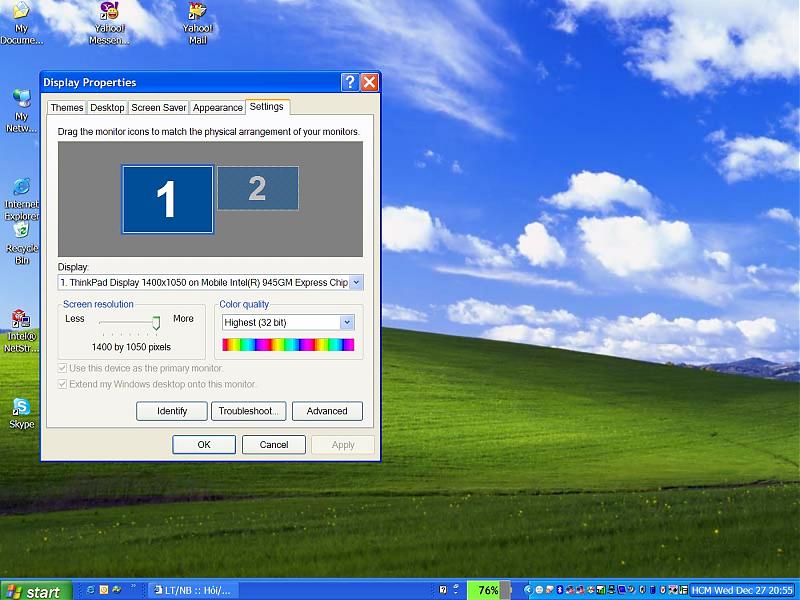Click the Screen resolution slider handle
800x600 pixels.
156,321
